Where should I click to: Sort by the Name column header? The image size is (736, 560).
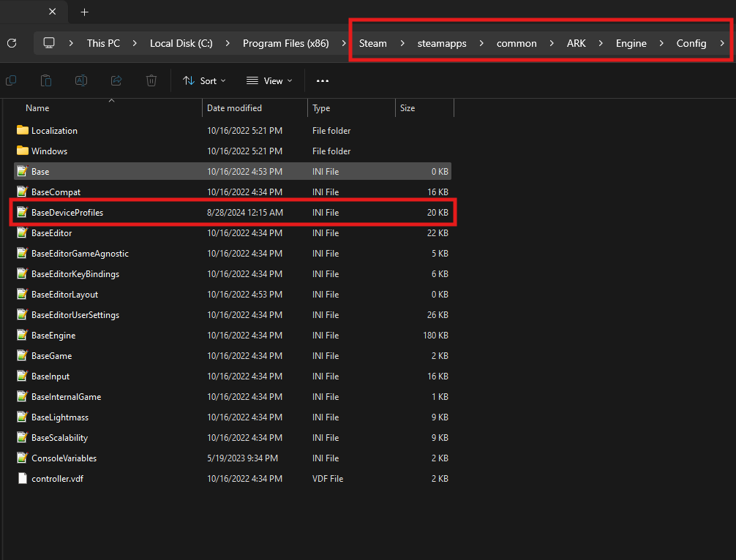click(x=37, y=108)
